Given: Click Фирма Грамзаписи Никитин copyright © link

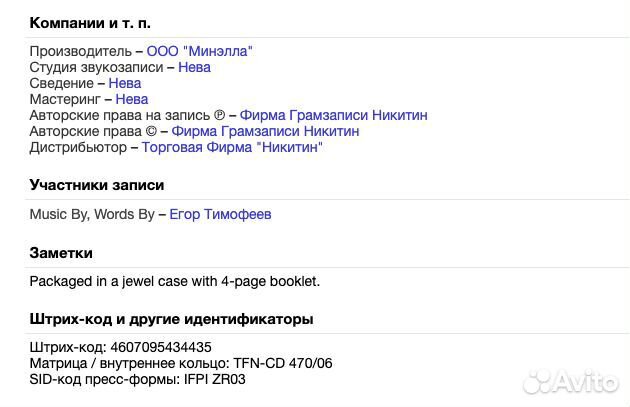Looking at the screenshot, I should point(265,131).
